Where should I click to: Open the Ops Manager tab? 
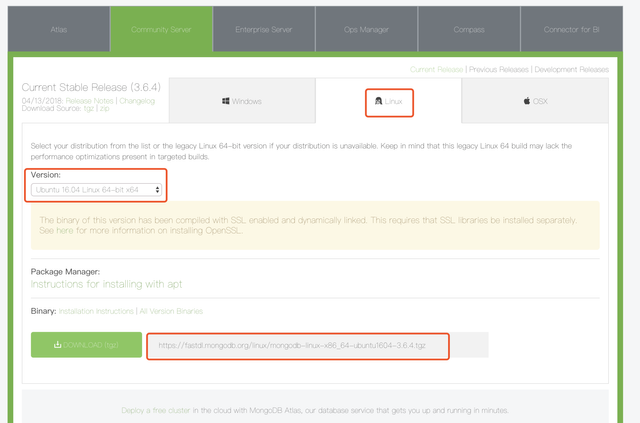tap(366, 29)
